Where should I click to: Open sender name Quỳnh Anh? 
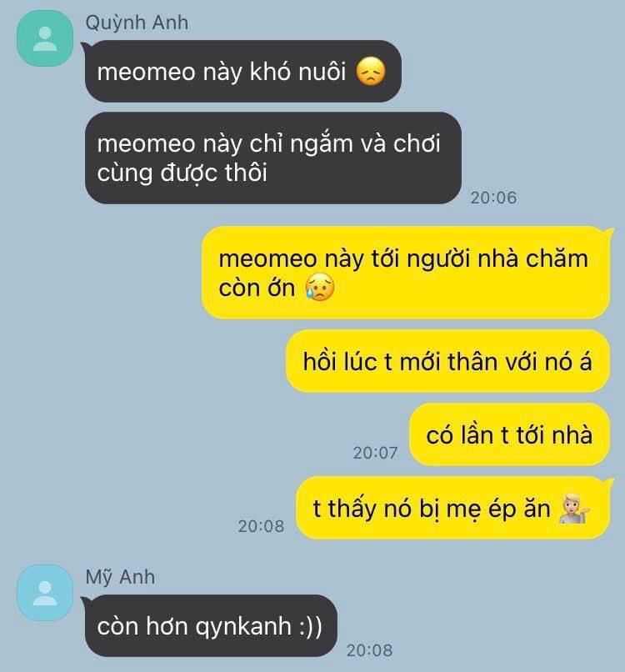pos(137,23)
